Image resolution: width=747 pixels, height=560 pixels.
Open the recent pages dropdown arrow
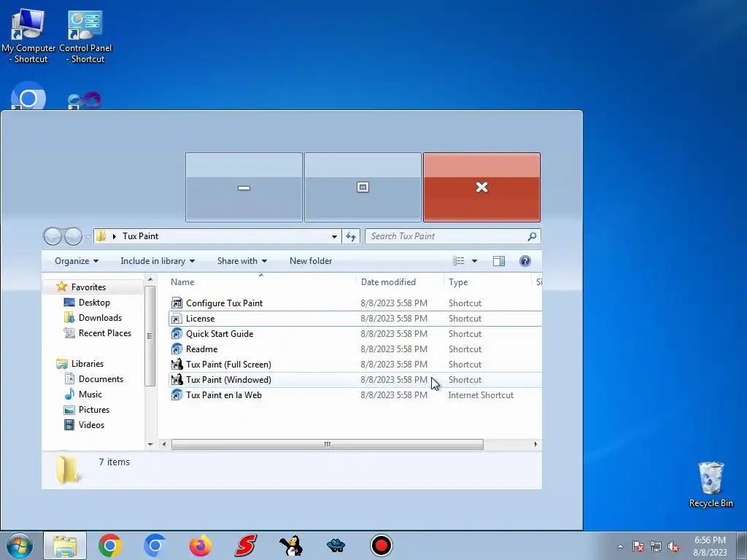(x=88, y=236)
